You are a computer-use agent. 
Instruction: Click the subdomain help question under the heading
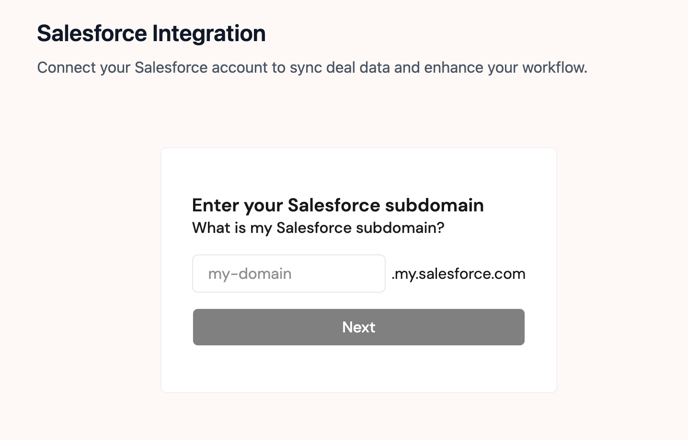(318, 228)
